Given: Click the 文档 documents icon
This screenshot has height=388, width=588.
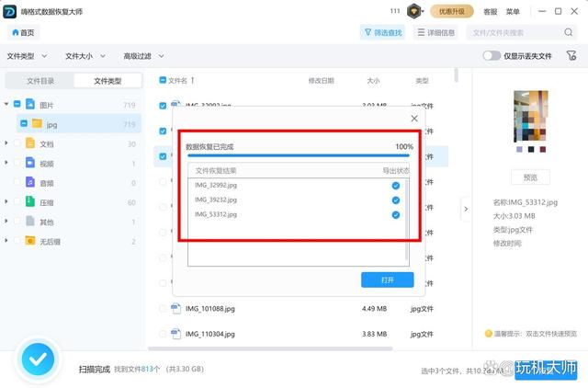Looking at the screenshot, I should [30, 143].
